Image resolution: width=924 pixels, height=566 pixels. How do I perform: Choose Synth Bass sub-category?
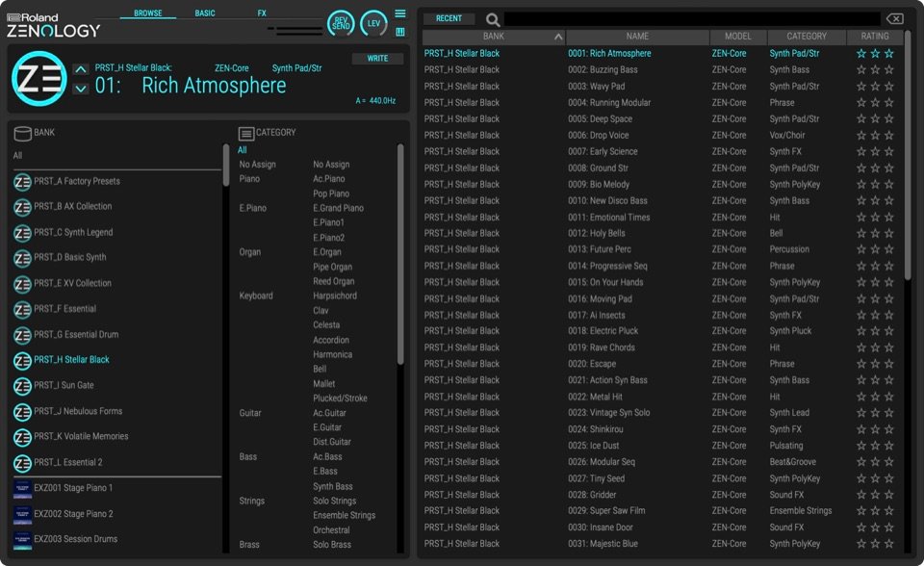click(x=333, y=486)
